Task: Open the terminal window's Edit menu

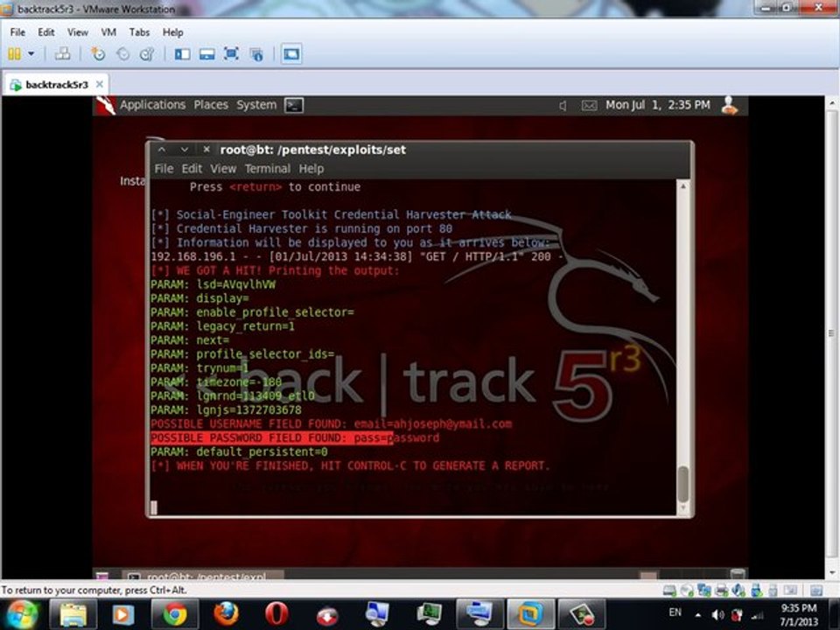Action: click(192, 169)
